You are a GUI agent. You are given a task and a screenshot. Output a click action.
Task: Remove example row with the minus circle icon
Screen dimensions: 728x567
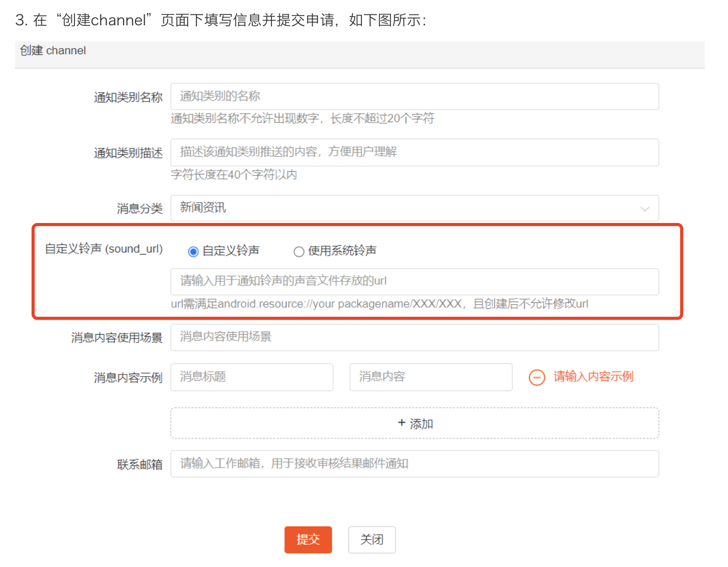tap(537, 378)
